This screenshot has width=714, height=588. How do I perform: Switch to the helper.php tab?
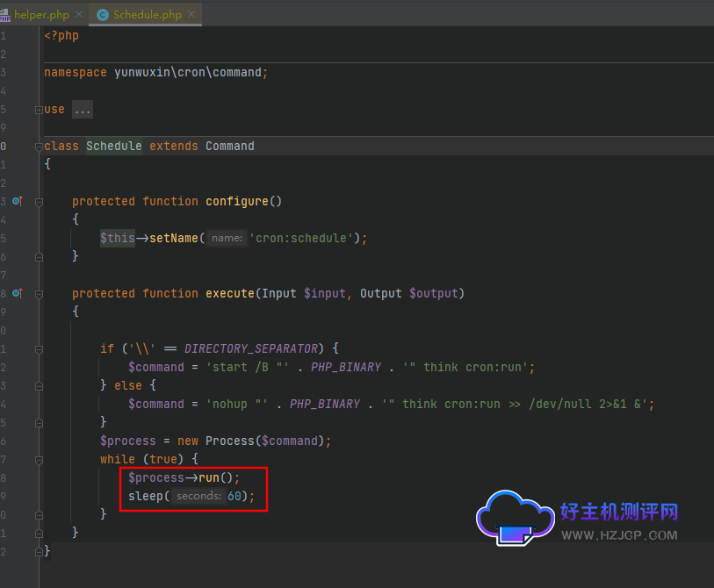coord(40,14)
